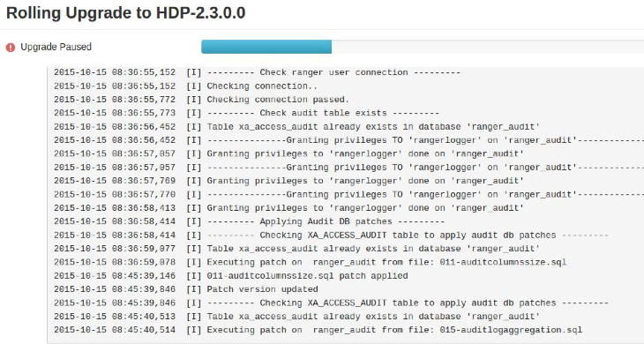Viewport: 644px width, 344px height.
Task: Click the 'Applying Audit DB patches' log line
Action: pos(249,221)
